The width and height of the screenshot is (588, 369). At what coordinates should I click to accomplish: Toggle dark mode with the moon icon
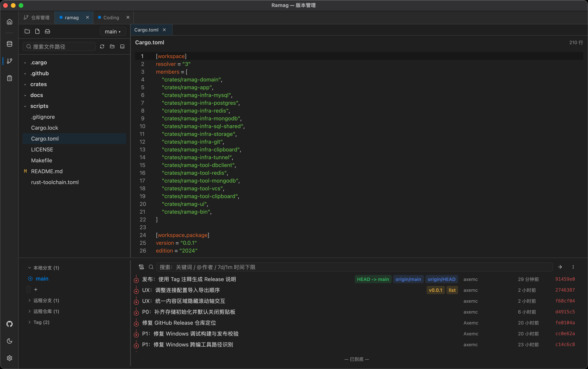point(9,341)
